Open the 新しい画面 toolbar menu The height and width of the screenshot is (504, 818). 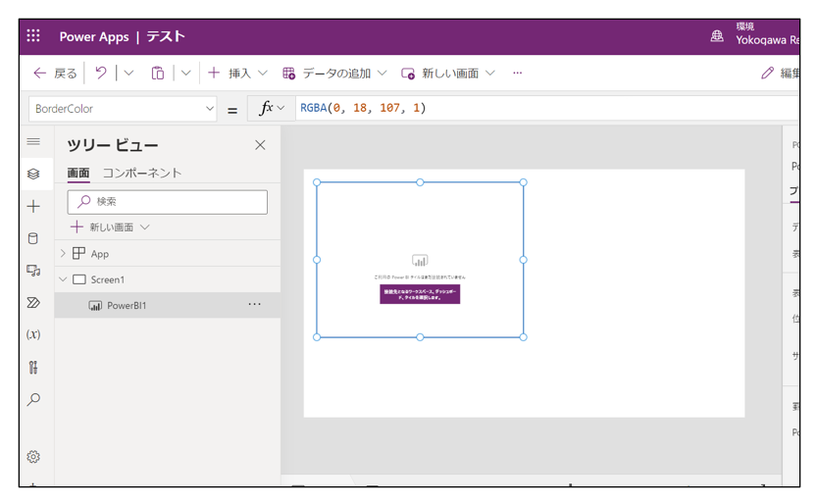click(447, 73)
